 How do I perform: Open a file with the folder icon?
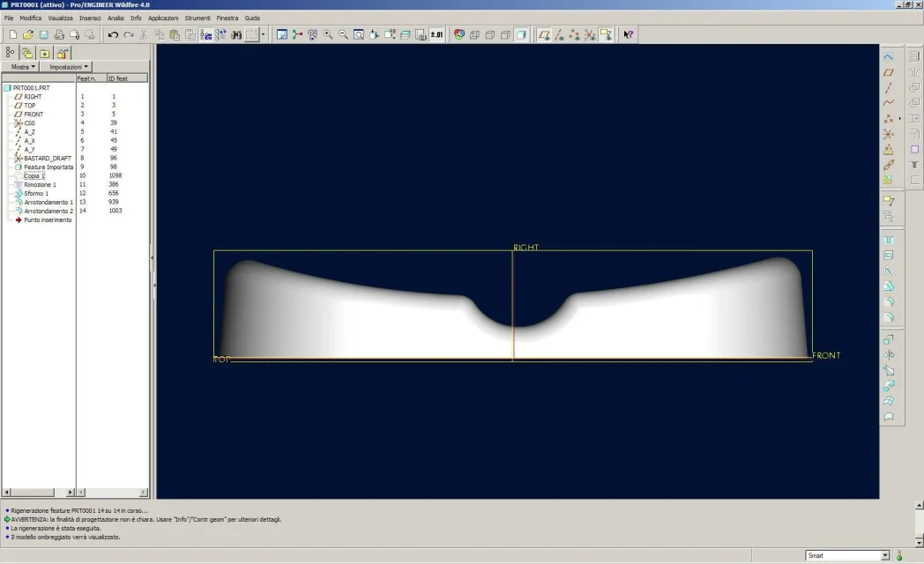(x=27, y=34)
